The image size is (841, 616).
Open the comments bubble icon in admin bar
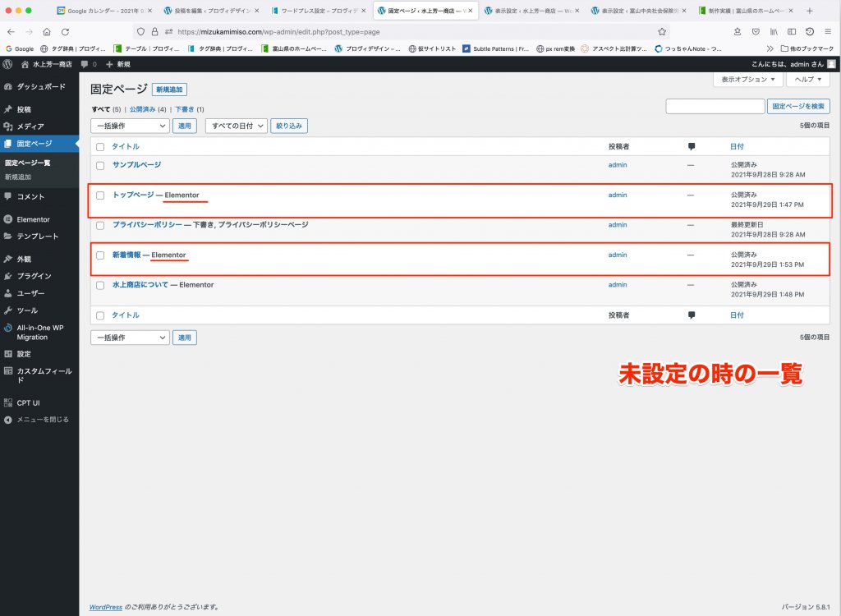pos(85,64)
